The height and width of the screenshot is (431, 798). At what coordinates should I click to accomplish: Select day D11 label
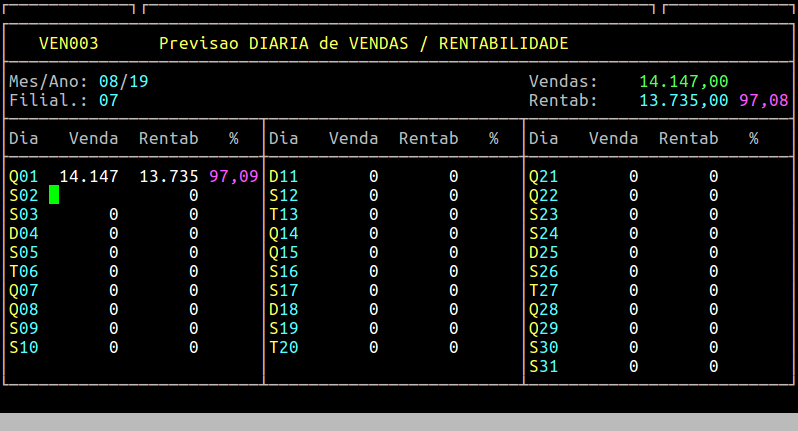click(284, 176)
